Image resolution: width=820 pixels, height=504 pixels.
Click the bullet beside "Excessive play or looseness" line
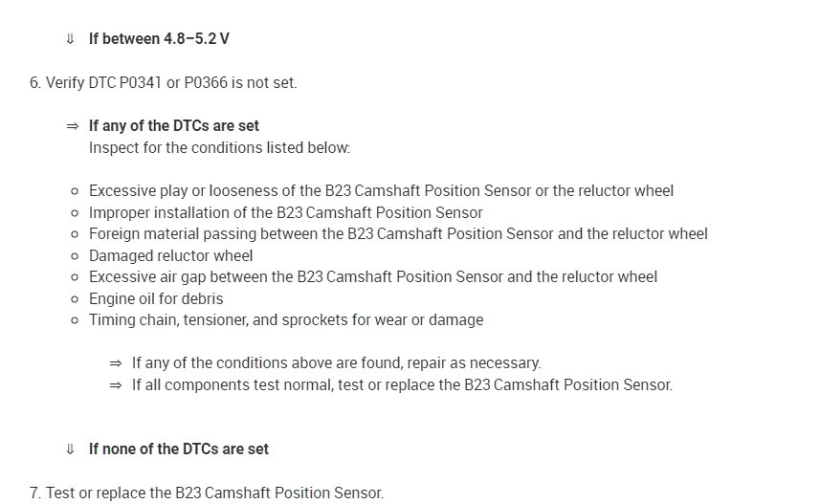click(75, 191)
